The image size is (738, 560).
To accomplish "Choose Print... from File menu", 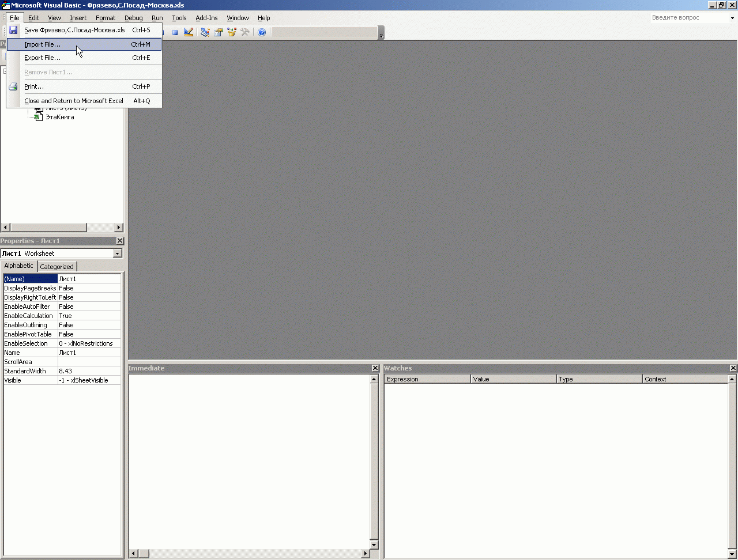I will click(84, 86).
